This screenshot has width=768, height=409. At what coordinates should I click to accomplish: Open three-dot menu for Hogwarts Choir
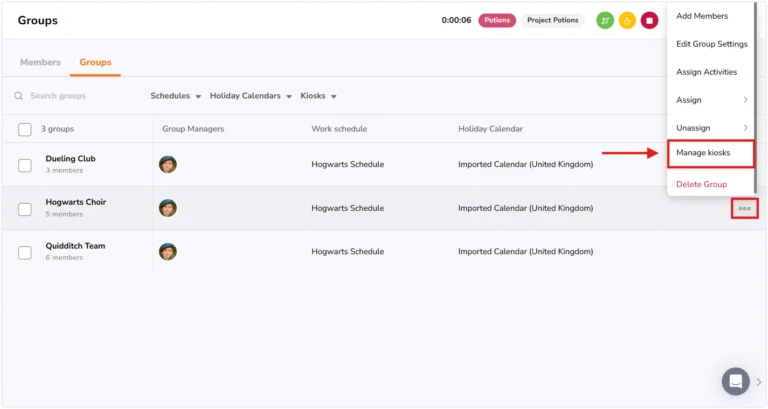click(x=744, y=208)
